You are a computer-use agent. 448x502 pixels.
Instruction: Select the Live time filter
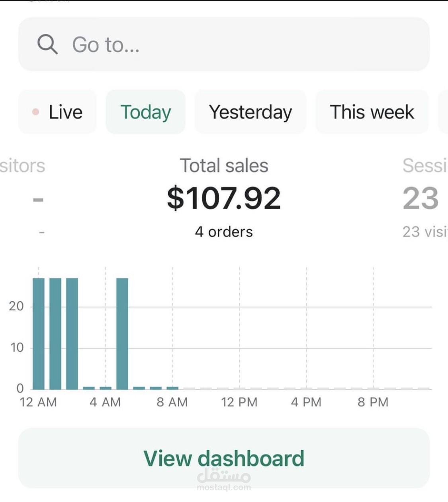click(x=57, y=112)
